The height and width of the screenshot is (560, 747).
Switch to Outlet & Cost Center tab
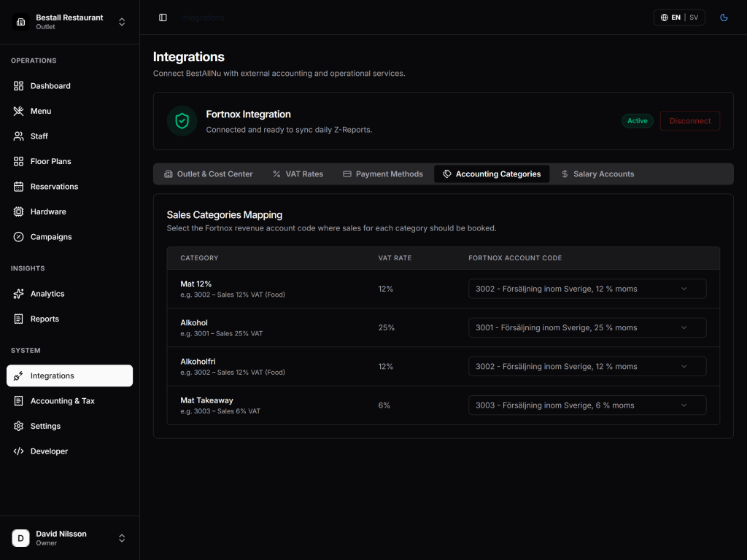pyautogui.click(x=208, y=174)
